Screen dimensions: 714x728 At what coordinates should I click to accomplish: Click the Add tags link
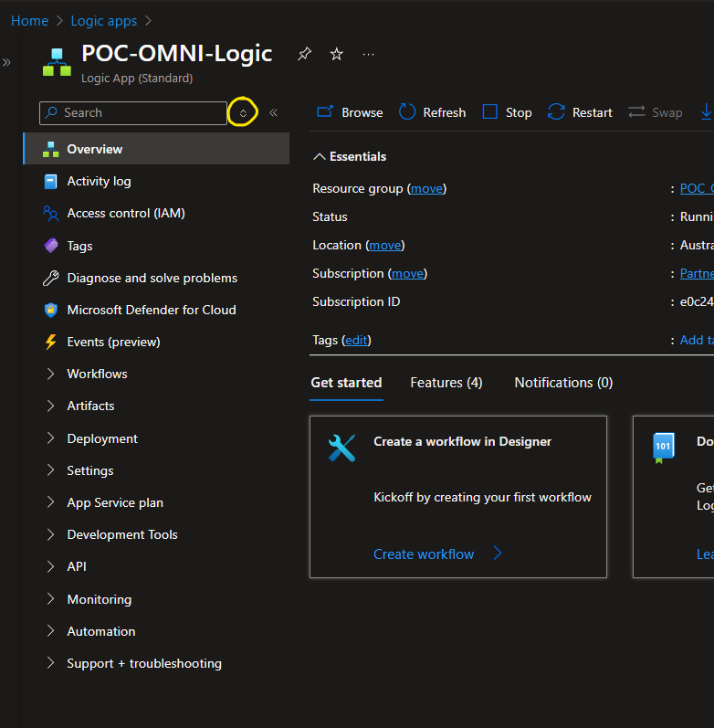(x=697, y=341)
